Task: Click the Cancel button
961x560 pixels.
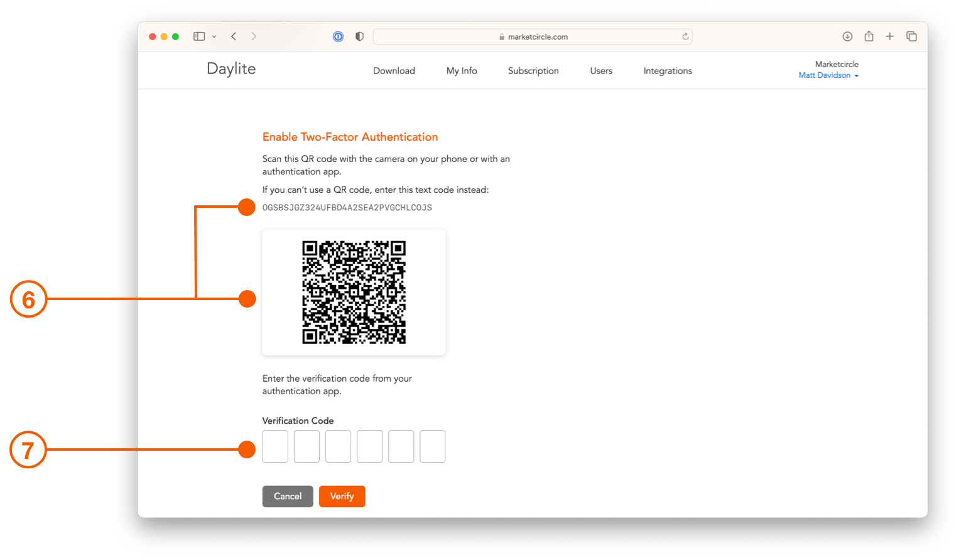Action: (x=288, y=497)
